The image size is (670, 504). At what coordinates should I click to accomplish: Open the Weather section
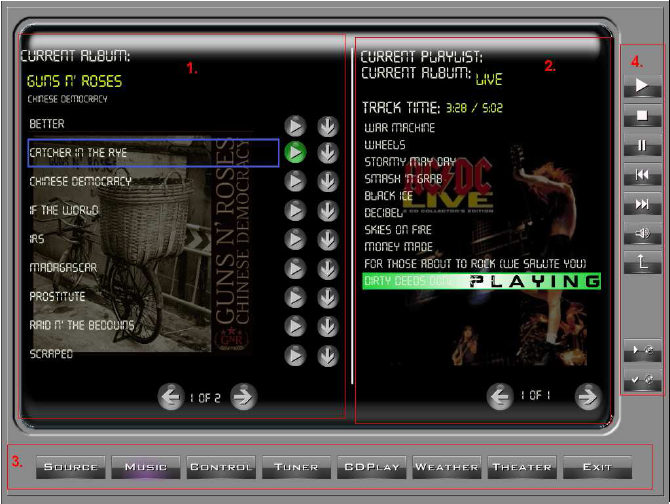(x=447, y=467)
